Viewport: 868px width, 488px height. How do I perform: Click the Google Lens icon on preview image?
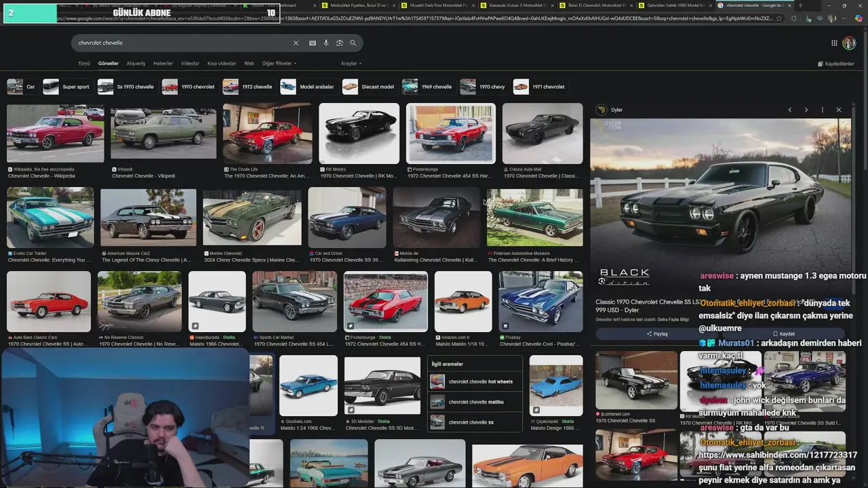pyautogui.click(x=601, y=281)
